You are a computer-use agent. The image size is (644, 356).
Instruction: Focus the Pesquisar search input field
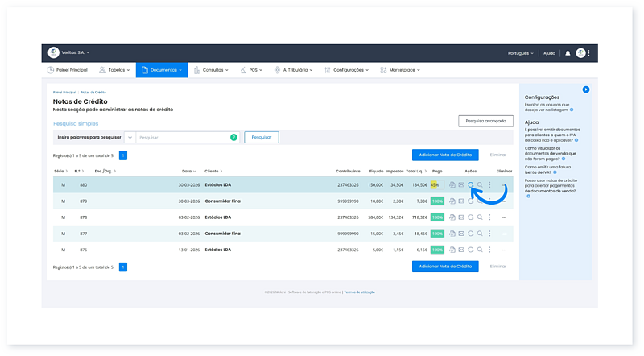(x=181, y=138)
